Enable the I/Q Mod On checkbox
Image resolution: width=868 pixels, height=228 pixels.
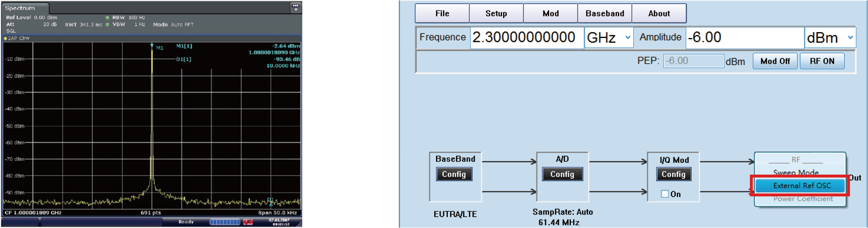click(x=664, y=194)
